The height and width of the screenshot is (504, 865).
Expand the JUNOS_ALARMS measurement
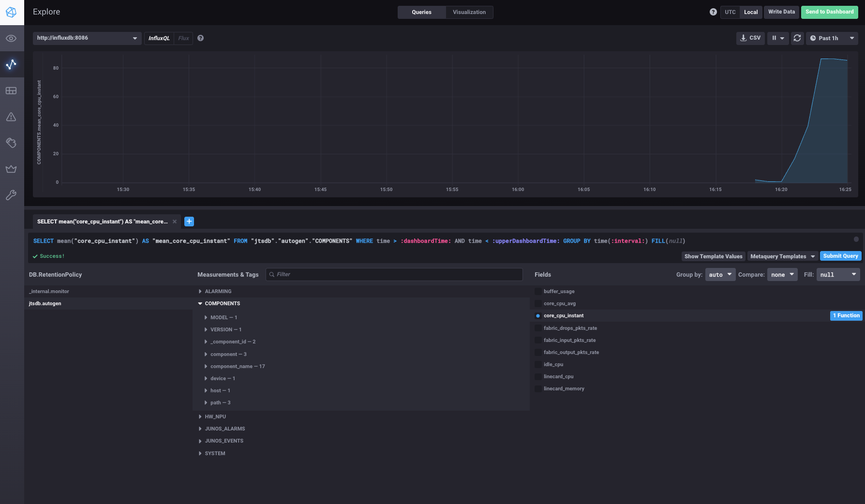pos(224,429)
